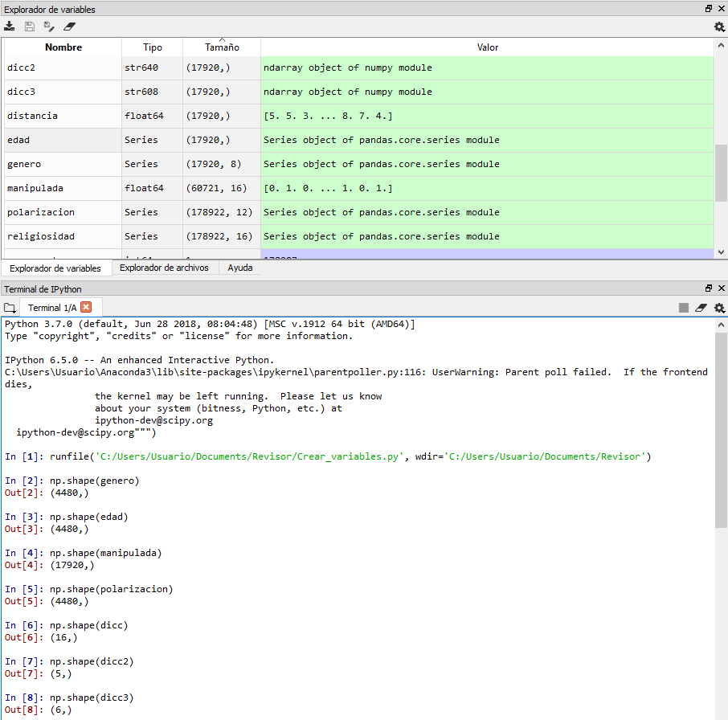Click the browse tabs icon beside Terminal 1/A
Viewport: 728px width, 720px height.
(x=10, y=307)
